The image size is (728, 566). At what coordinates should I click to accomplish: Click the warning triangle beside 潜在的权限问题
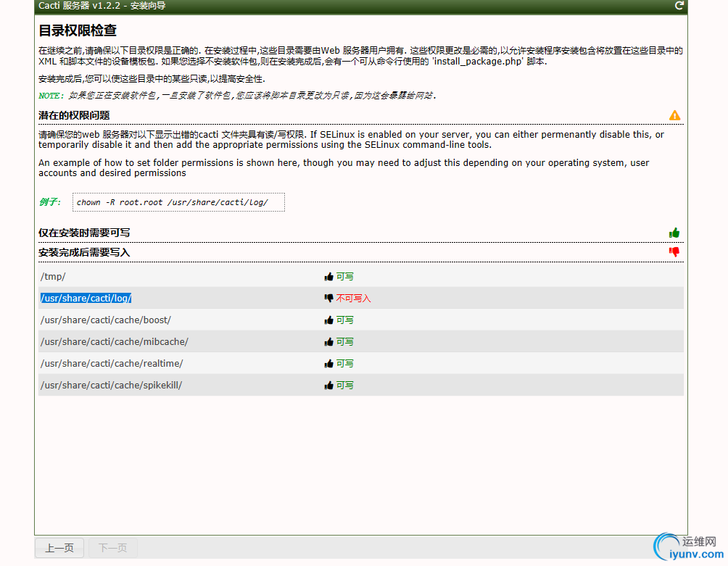(x=674, y=115)
